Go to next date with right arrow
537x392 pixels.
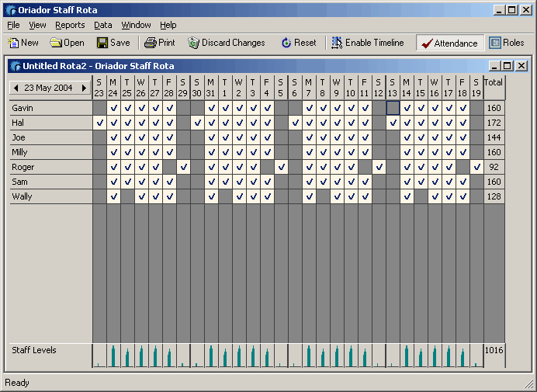(x=84, y=88)
